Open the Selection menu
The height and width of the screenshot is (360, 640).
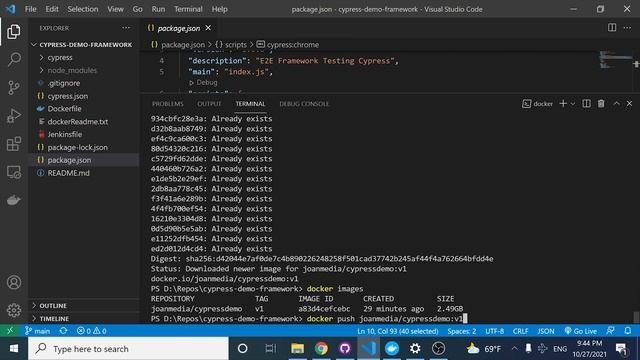[82, 9]
